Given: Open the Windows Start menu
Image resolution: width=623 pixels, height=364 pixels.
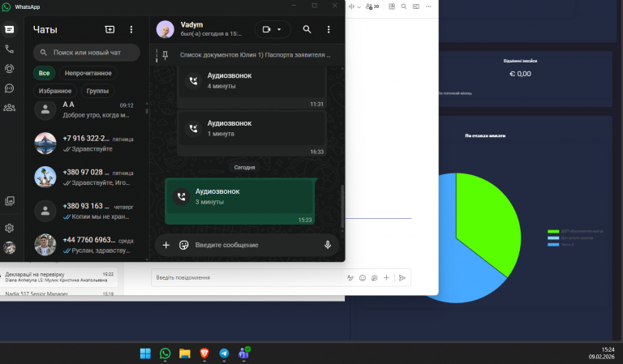Looking at the screenshot, I should [145, 353].
